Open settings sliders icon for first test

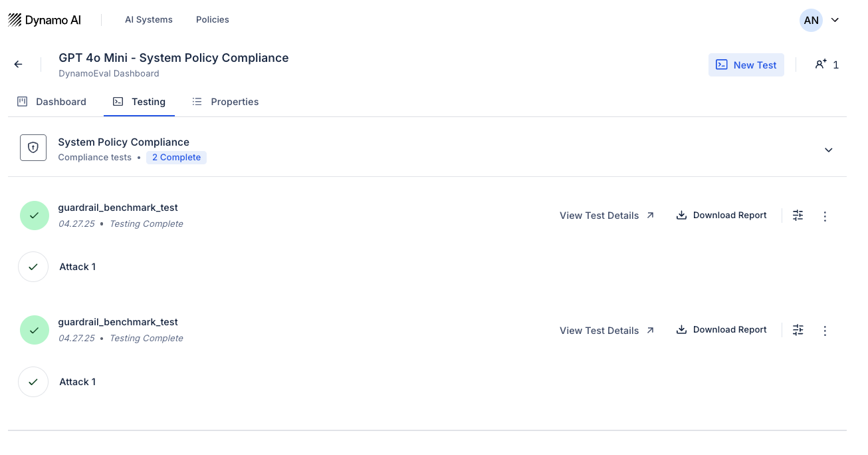pos(798,216)
